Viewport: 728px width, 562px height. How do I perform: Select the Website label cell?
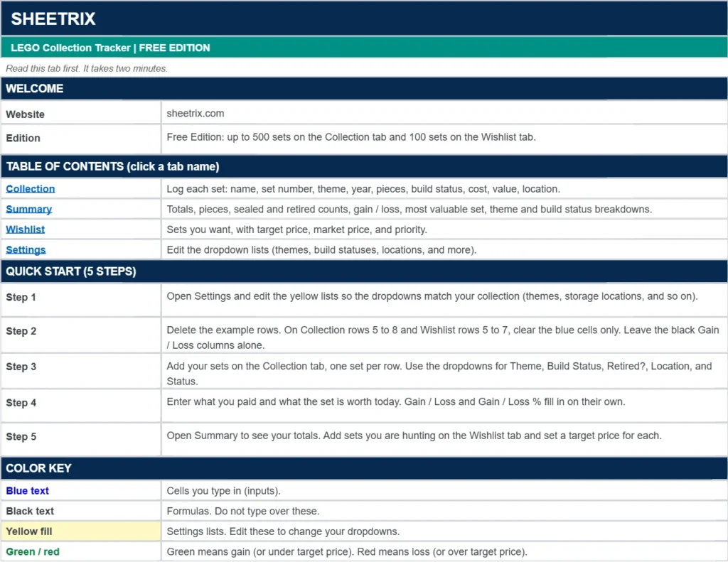[81, 113]
